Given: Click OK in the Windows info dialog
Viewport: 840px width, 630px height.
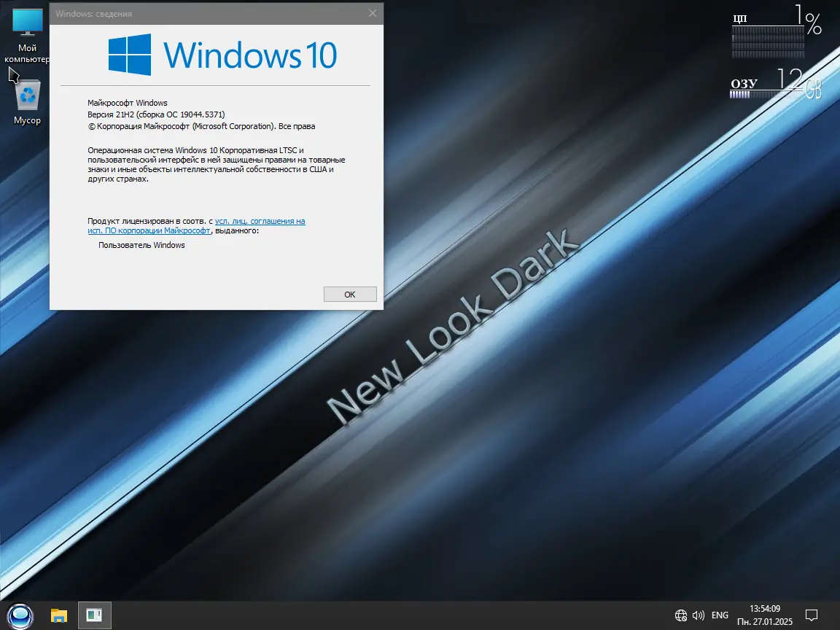Looking at the screenshot, I should point(350,294).
